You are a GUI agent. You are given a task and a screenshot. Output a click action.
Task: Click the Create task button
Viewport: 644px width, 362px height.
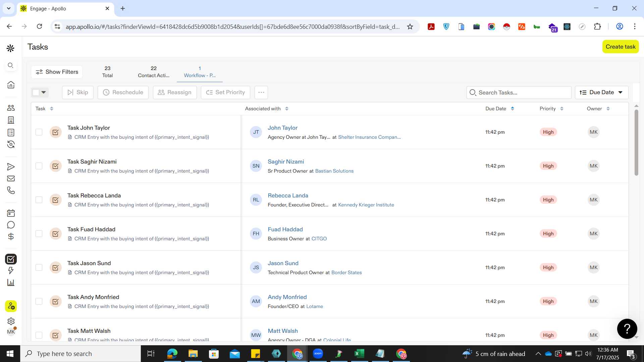click(621, 47)
